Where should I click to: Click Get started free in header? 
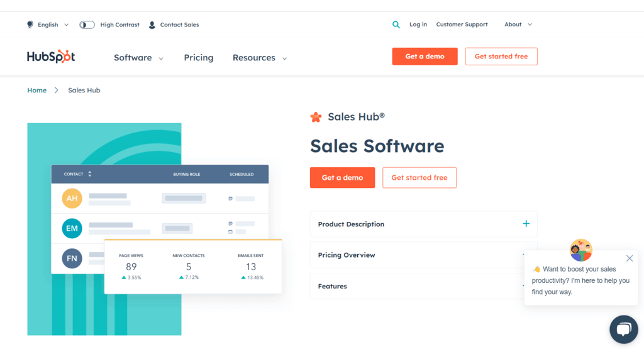click(501, 56)
